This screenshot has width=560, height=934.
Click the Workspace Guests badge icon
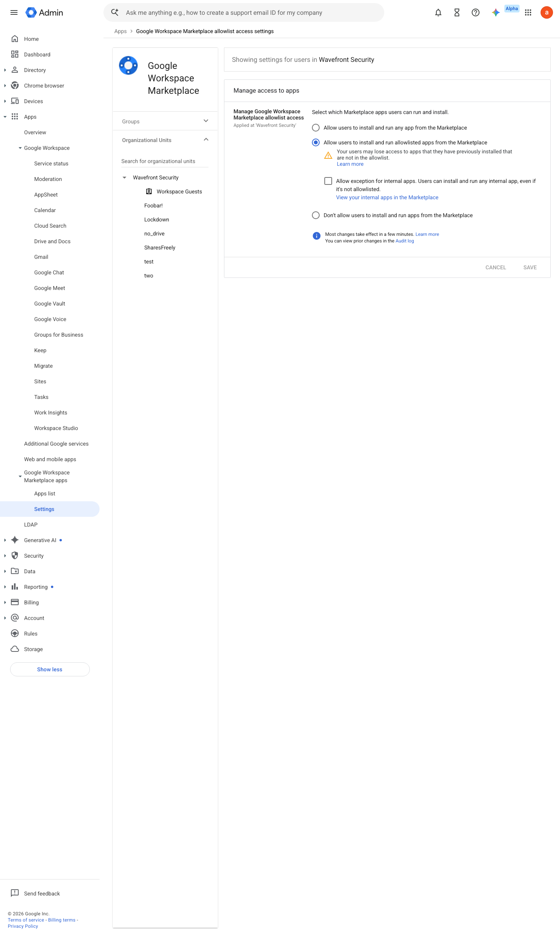(x=149, y=191)
